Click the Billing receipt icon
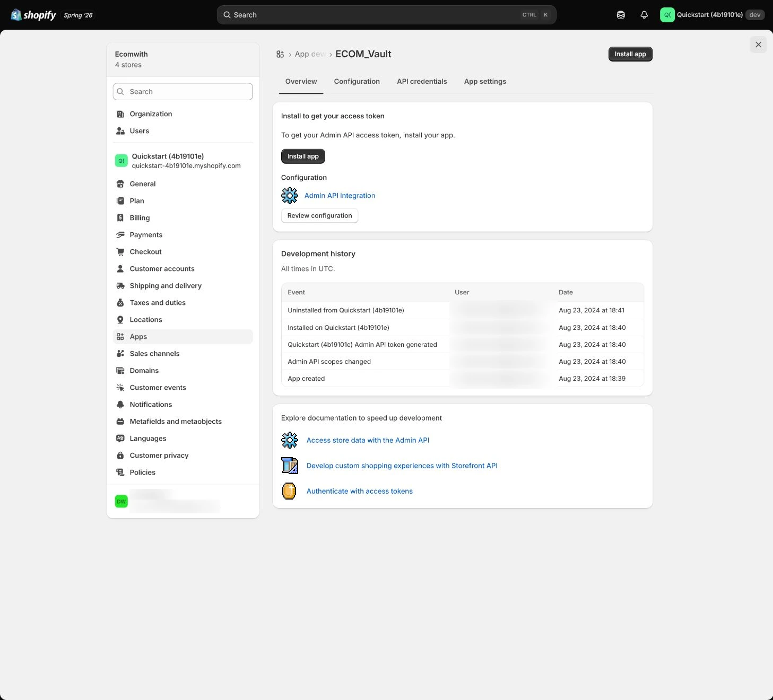Viewport: 773px width, 700px height. [x=120, y=218]
